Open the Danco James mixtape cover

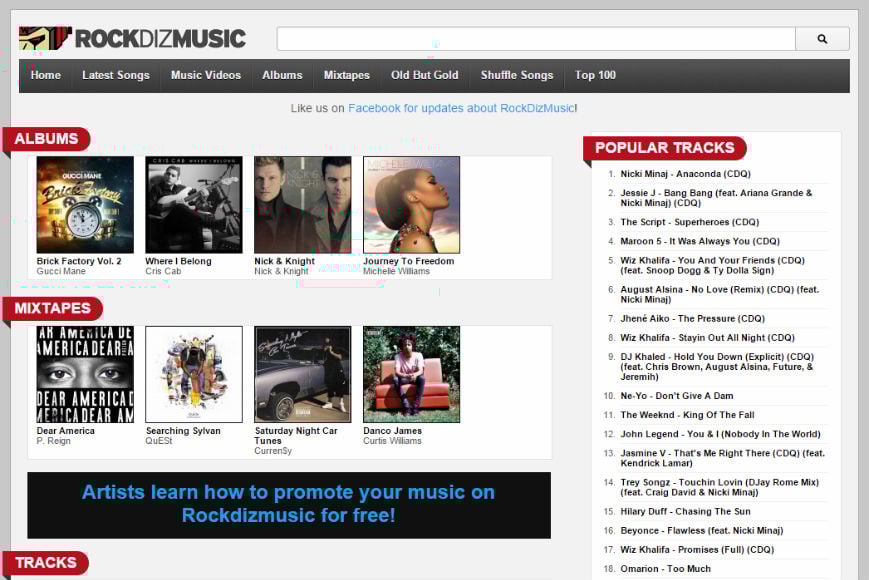coord(411,374)
